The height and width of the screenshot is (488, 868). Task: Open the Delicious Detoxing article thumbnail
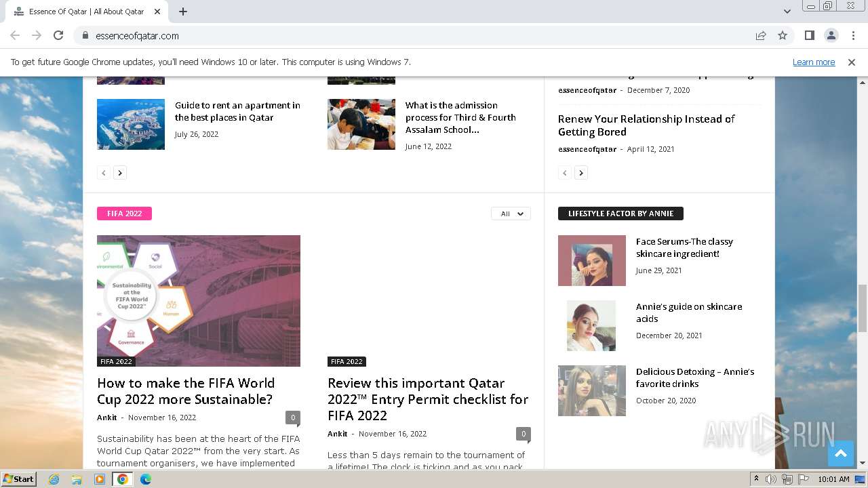click(x=592, y=390)
